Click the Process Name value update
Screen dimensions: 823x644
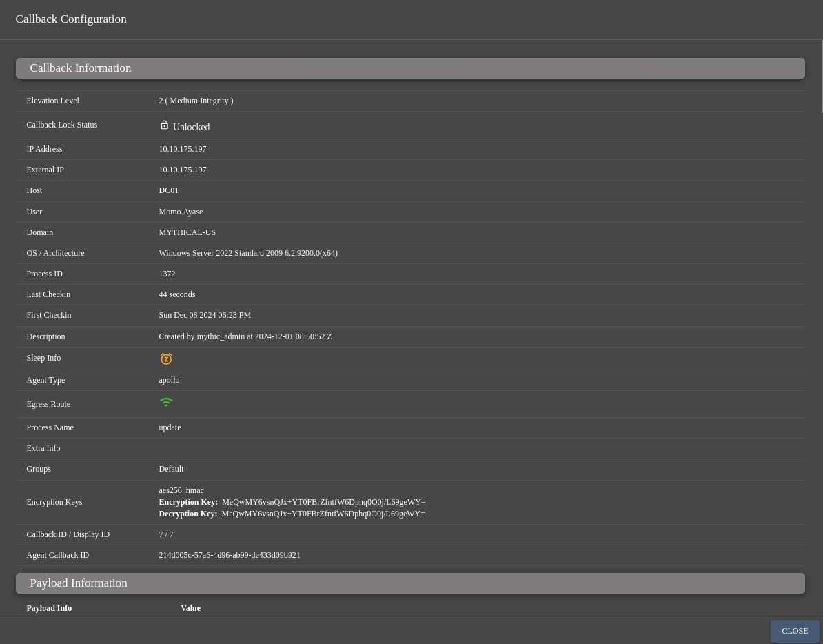pos(170,427)
